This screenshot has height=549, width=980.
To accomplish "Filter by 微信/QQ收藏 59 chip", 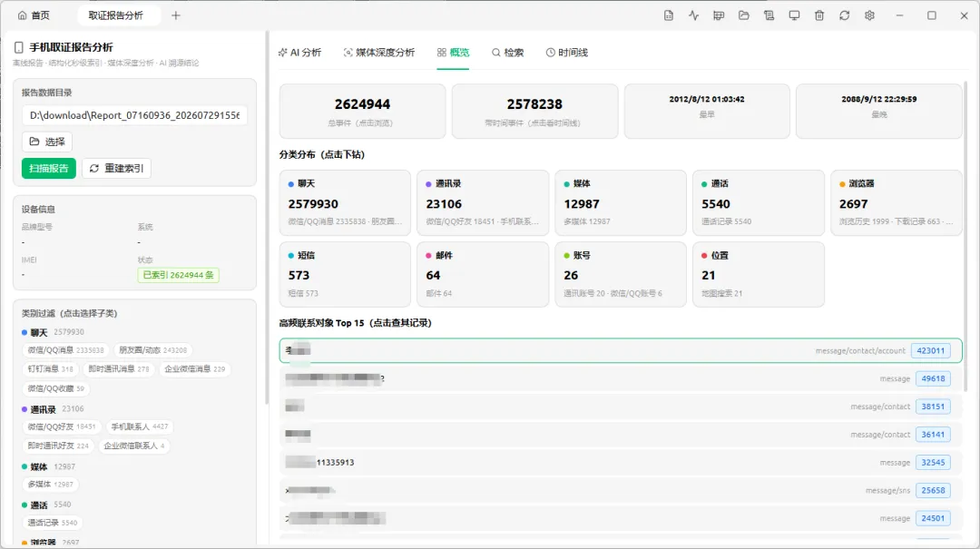I will pos(55,388).
